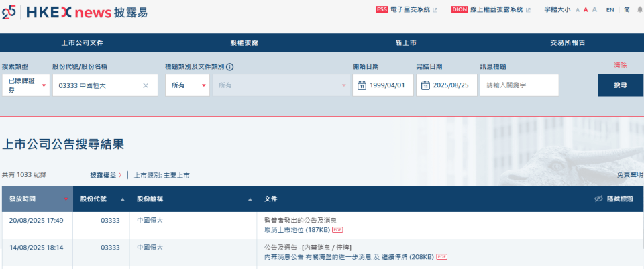Image resolution: width=644 pixels, height=269 pixels.
Task: Clear the stock code with the X icon
Action: (x=146, y=85)
